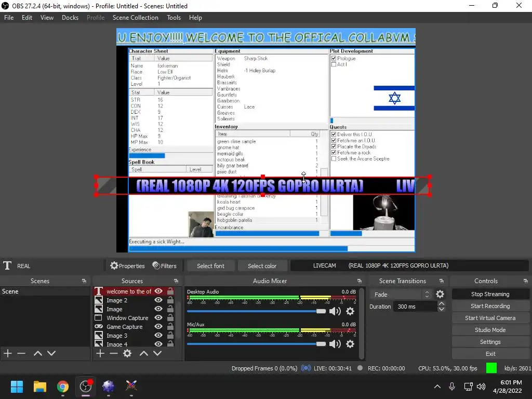
Task: Open the File menu
Action: coord(9,18)
